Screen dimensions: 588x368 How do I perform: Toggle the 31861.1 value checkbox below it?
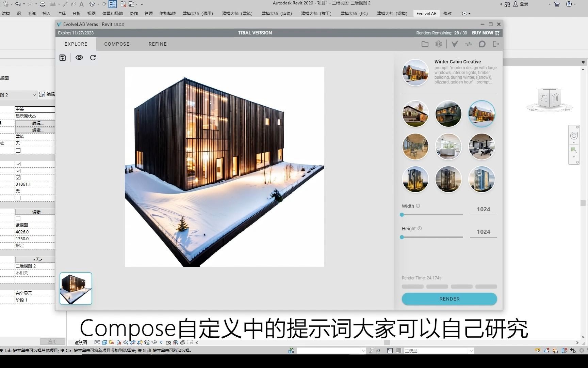tap(18, 198)
